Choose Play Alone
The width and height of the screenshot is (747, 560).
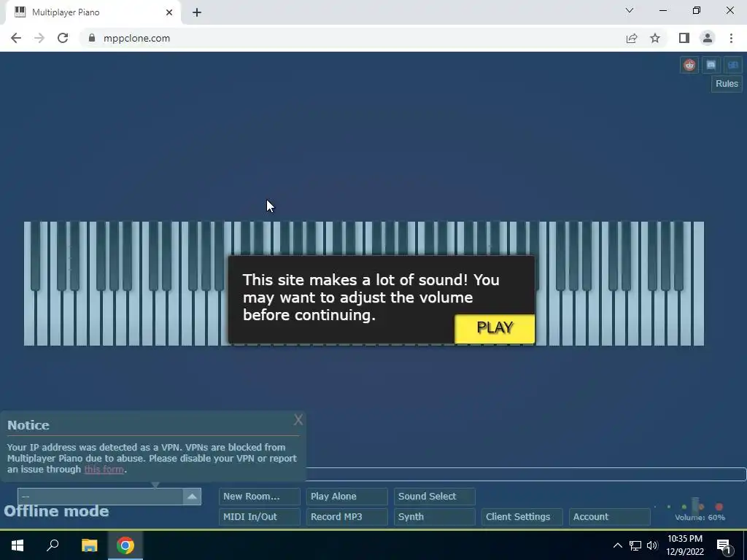[x=347, y=496]
